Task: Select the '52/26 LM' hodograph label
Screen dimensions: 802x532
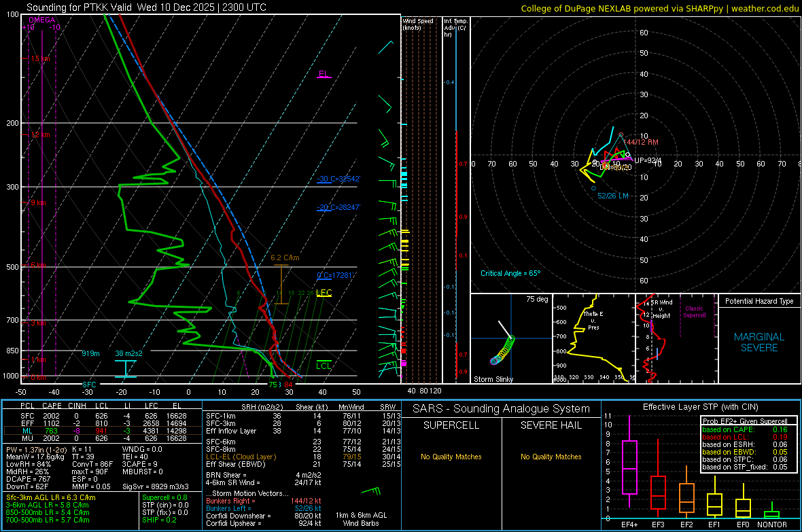Action: (613, 196)
